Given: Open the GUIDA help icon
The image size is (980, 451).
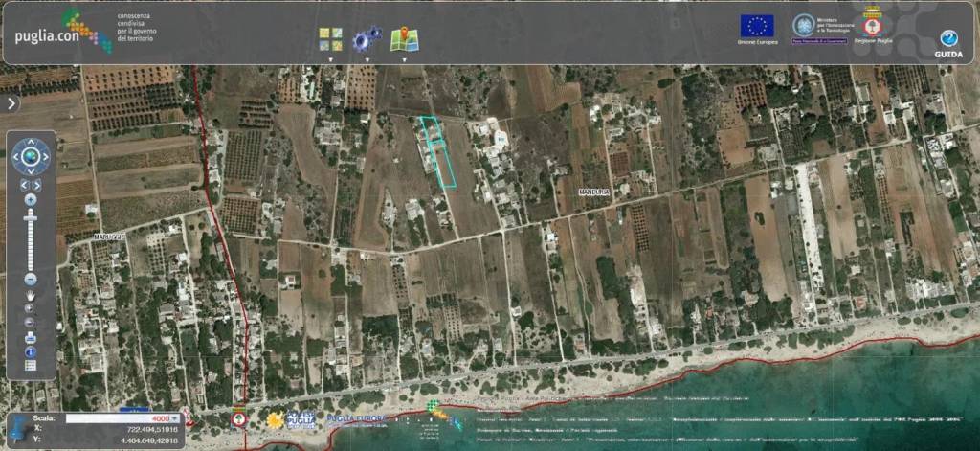Looking at the screenshot, I should tap(947, 40).
